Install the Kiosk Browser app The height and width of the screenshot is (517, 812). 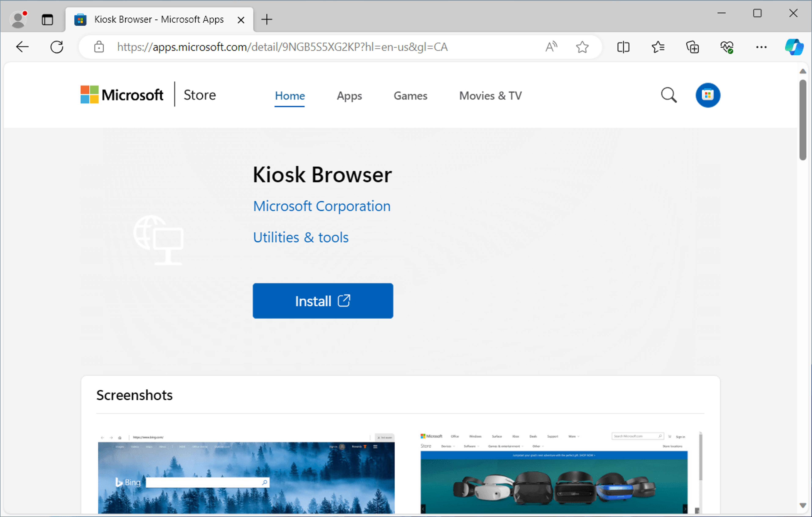coord(323,301)
